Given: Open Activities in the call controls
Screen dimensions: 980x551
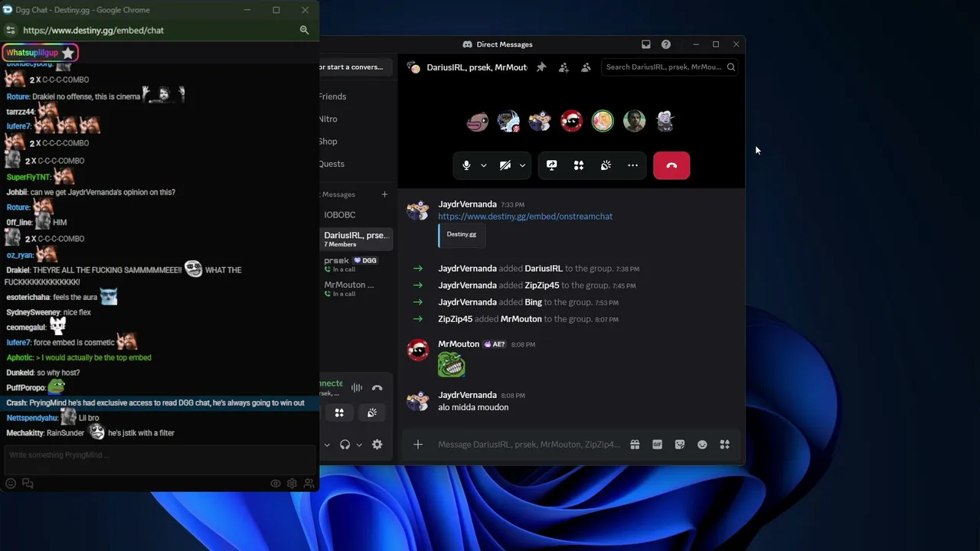Looking at the screenshot, I should pos(579,165).
